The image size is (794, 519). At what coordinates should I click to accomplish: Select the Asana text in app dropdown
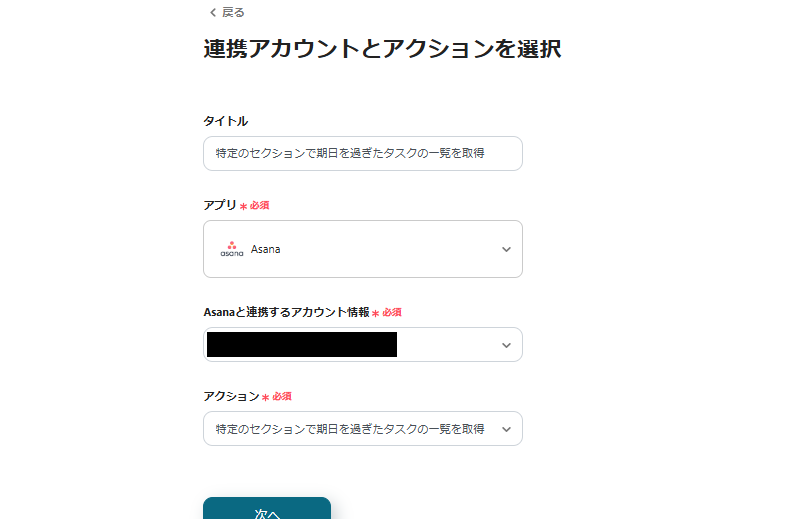pyautogui.click(x=265, y=249)
